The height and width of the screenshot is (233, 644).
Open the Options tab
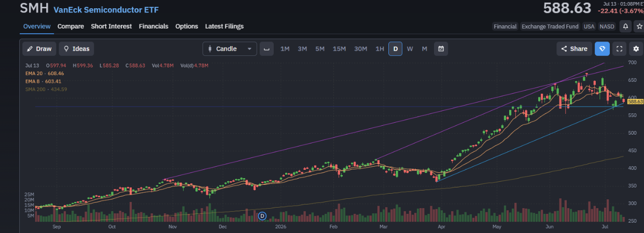[187, 26]
